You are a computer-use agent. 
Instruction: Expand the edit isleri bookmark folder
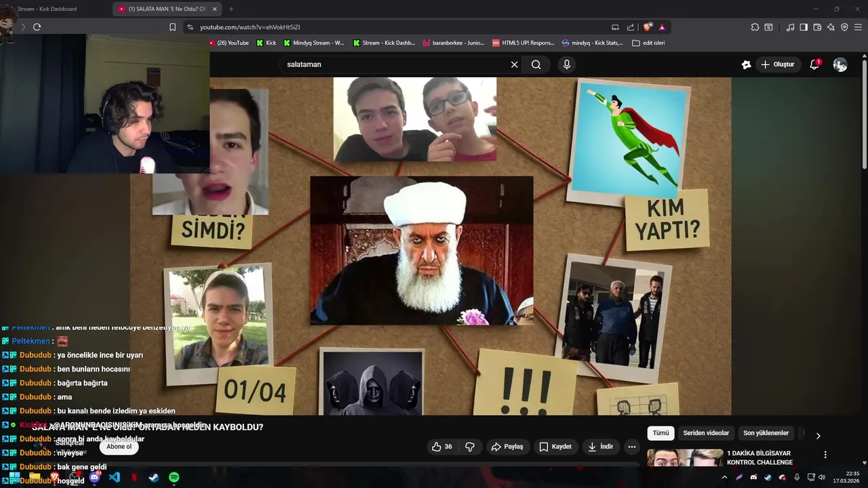648,43
